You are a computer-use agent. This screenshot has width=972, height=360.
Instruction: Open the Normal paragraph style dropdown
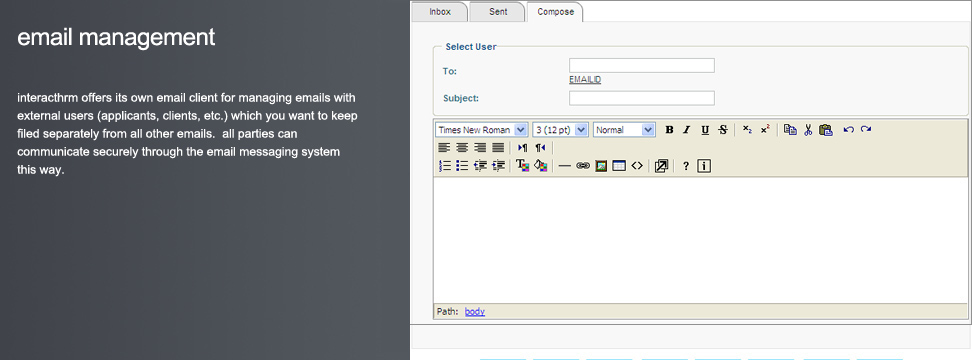pyautogui.click(x=624, y=130)
